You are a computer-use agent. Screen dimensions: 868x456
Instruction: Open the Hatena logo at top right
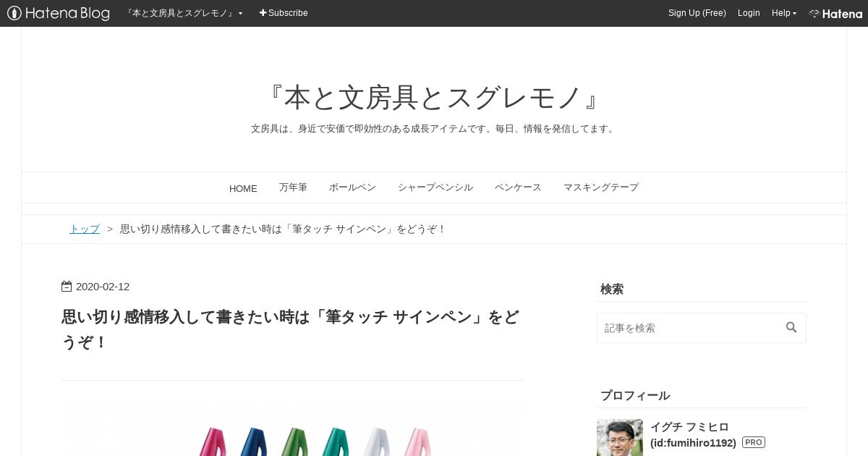[835, 13]
